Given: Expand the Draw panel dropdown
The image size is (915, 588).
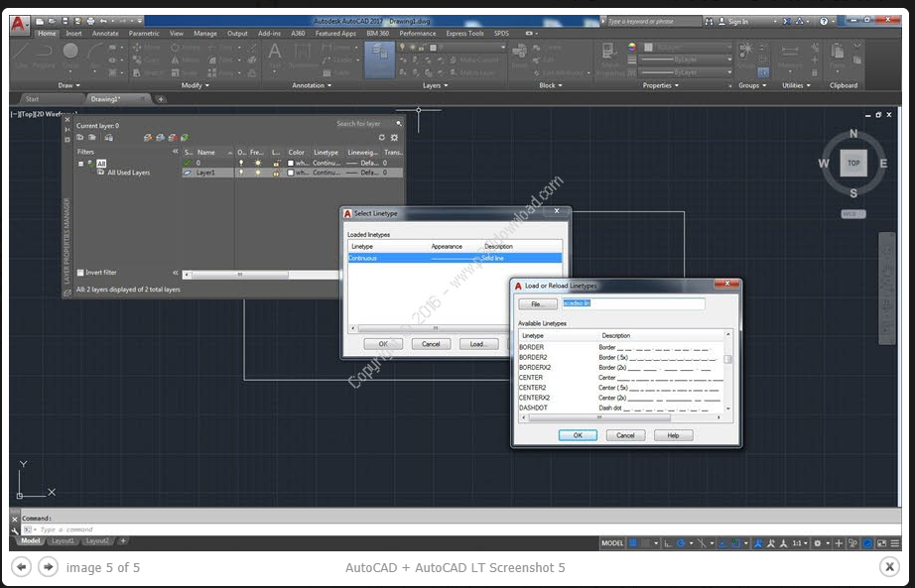Looking at the screenshot, I should pyautogui.click(x=68, y=85).
